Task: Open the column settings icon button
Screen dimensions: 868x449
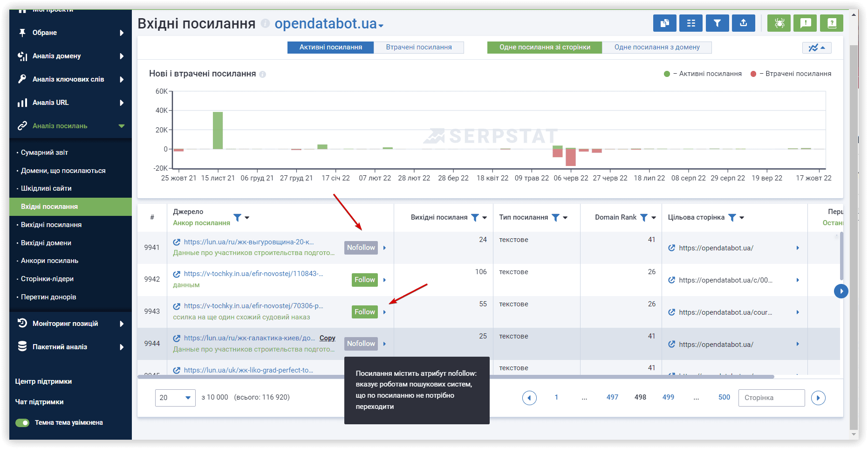Action: [x=691, y=23]
